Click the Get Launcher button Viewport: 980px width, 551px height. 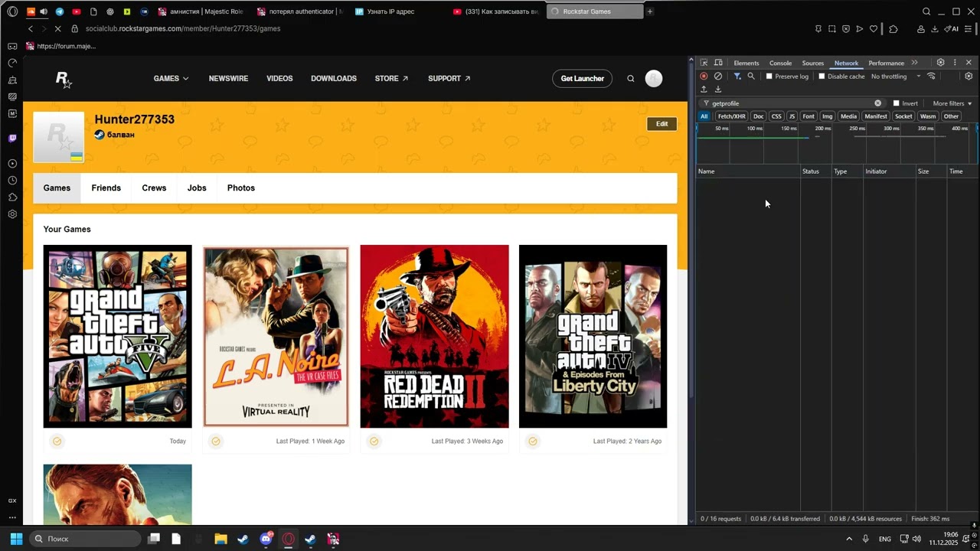(582, 79)
